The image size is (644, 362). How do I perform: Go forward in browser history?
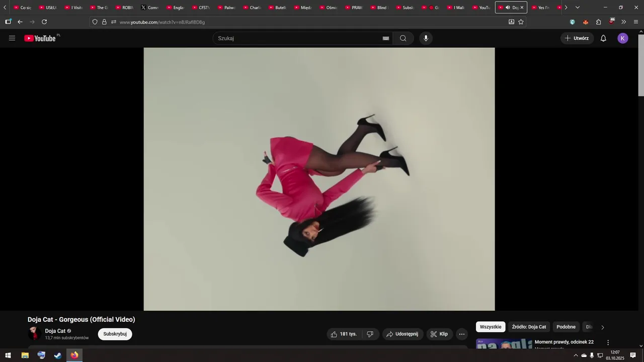(x=32, y=22)
